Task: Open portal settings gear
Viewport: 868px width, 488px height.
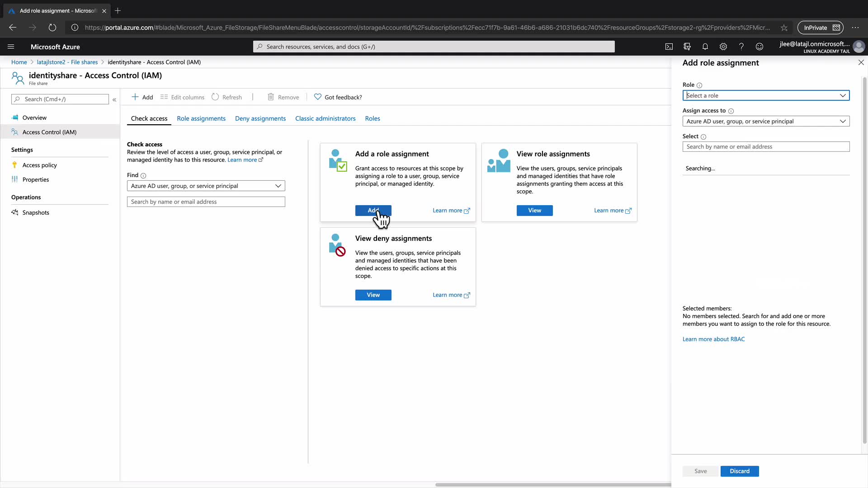Action: pyautogui.click(x=723, y=47)
